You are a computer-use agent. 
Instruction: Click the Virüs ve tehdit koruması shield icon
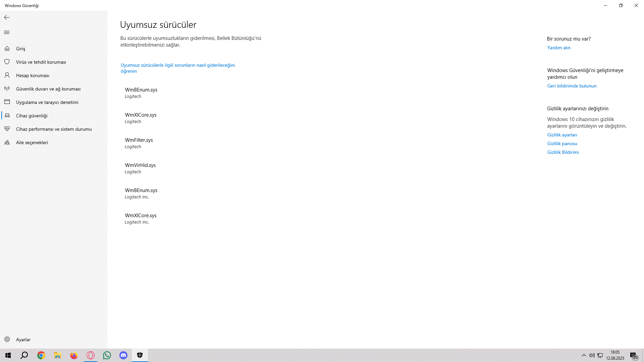pos(7,62)
